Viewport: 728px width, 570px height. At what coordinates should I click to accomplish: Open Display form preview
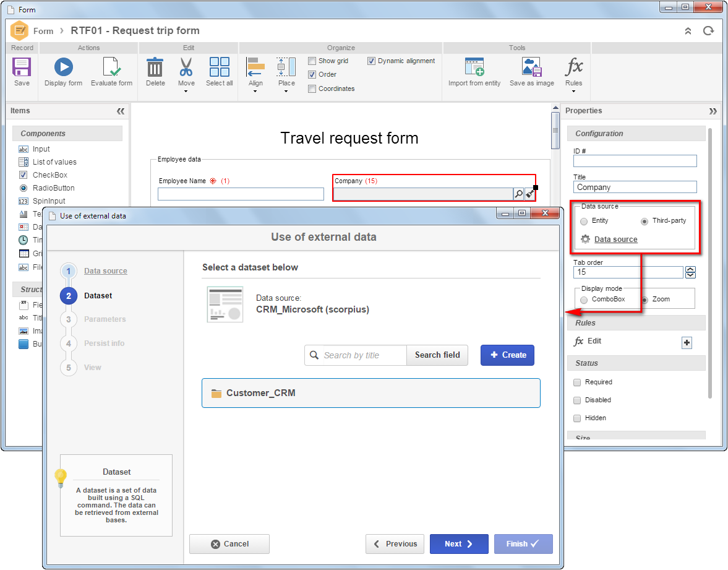click(x=64, y=67)
